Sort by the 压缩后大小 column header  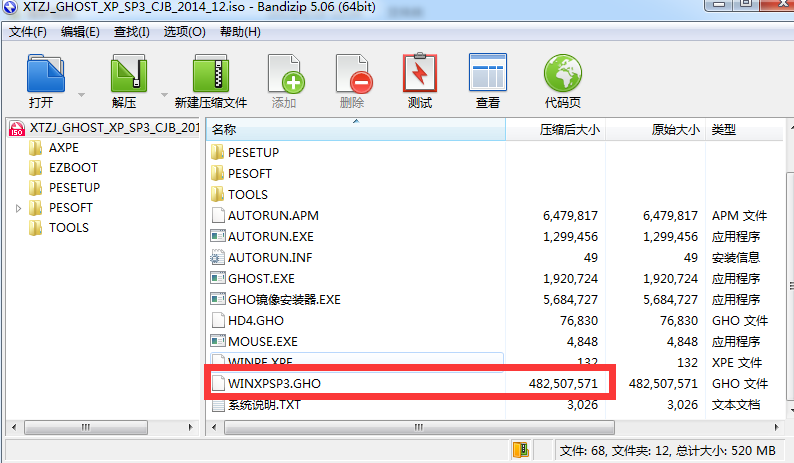[x=555, y=130]
